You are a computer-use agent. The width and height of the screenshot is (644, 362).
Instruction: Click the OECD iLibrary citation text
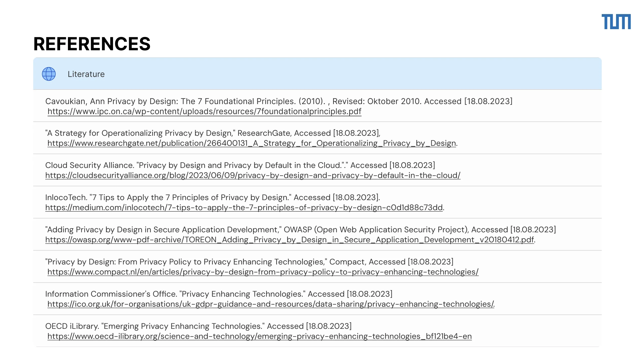[198, 326]
